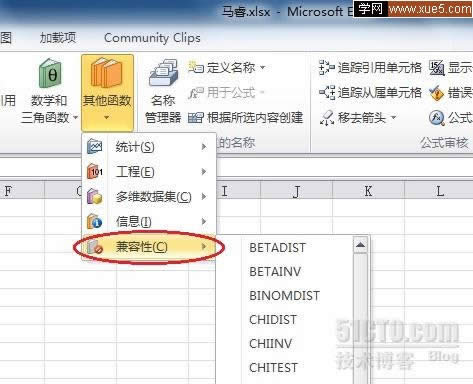Viewport: 473px width, 384px height.
Task: Click the function list scrollbar track
Action: tap(360, 318)
